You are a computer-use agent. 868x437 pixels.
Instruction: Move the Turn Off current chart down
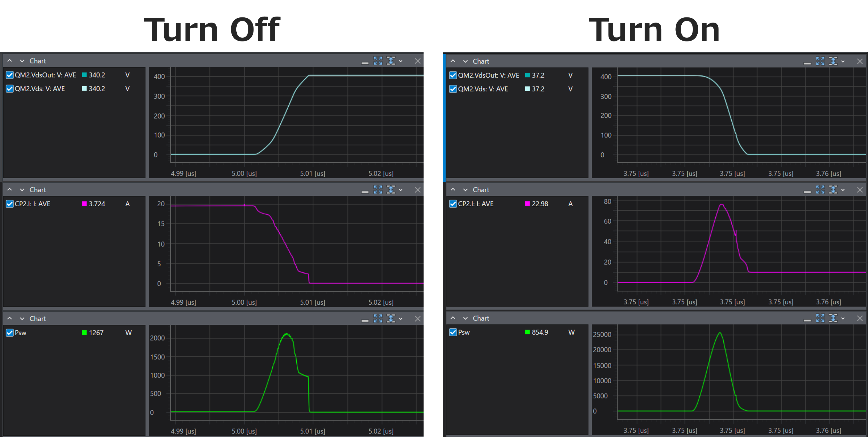pos(22,190)
